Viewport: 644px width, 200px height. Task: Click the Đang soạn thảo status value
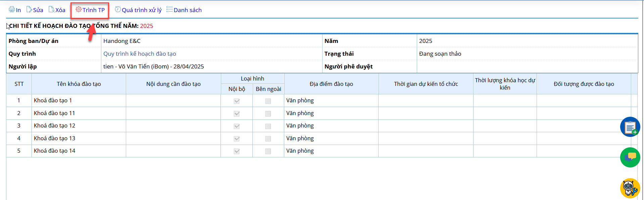[x=440, y=54]
